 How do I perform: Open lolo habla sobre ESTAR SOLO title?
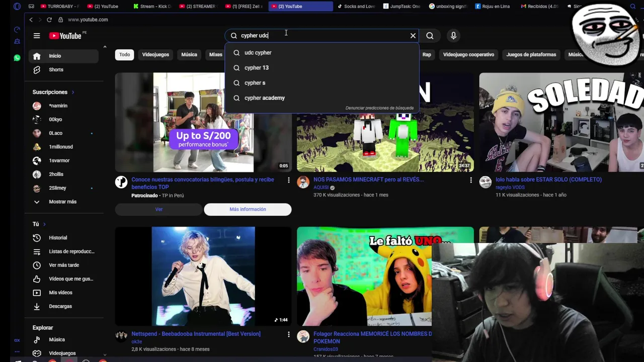[548, 179]
